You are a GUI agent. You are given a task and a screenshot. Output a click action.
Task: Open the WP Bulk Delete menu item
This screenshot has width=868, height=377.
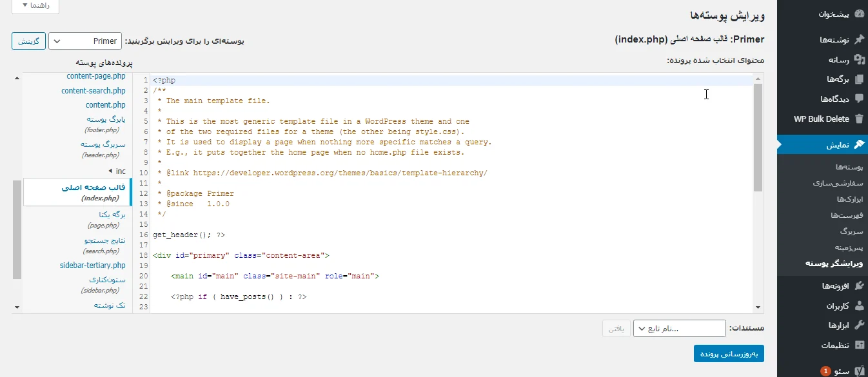tap(822, 119)
